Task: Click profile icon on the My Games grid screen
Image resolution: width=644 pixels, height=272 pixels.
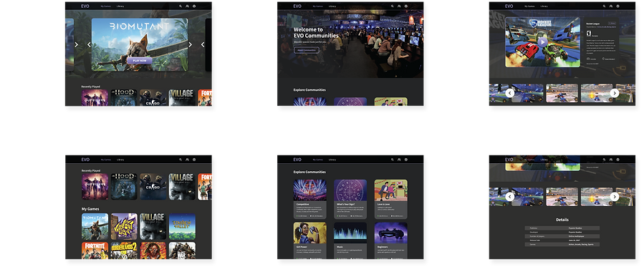Action: click(x=194, y=160)
